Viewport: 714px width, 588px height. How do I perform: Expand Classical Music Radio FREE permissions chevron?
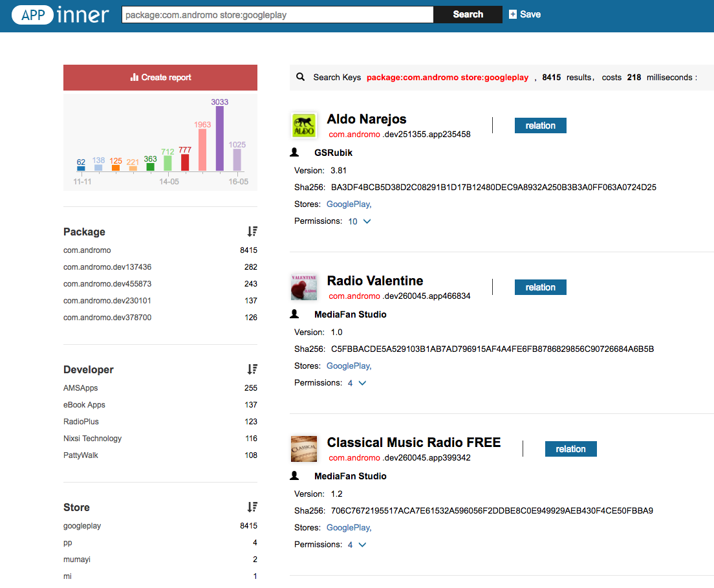coord(362,545)
